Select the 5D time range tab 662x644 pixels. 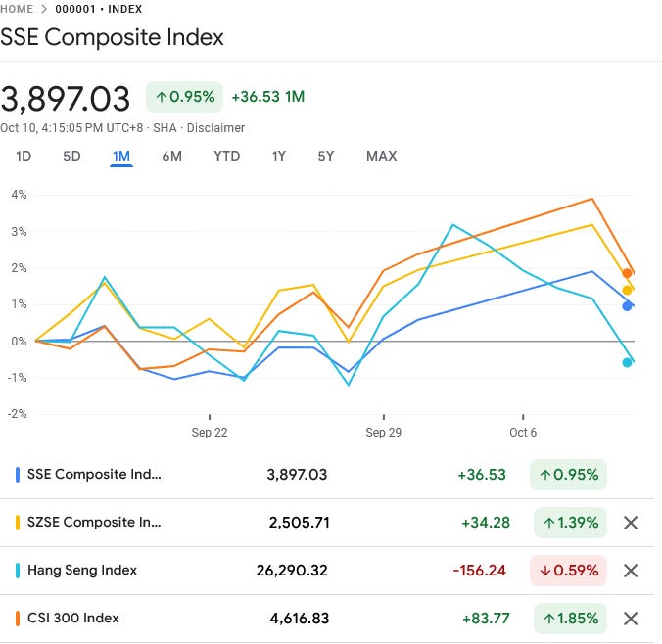71,157
